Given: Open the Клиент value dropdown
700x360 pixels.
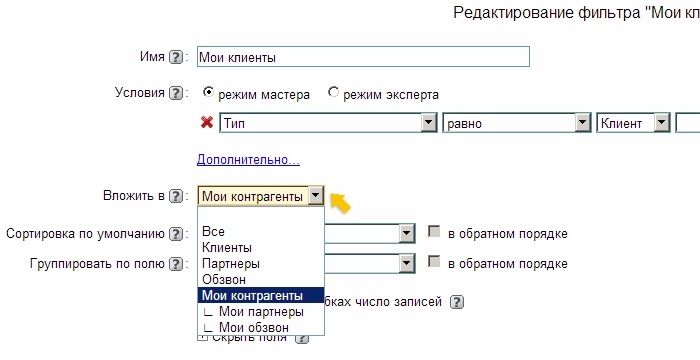Looking at the screenshot, I should [662, 122].
